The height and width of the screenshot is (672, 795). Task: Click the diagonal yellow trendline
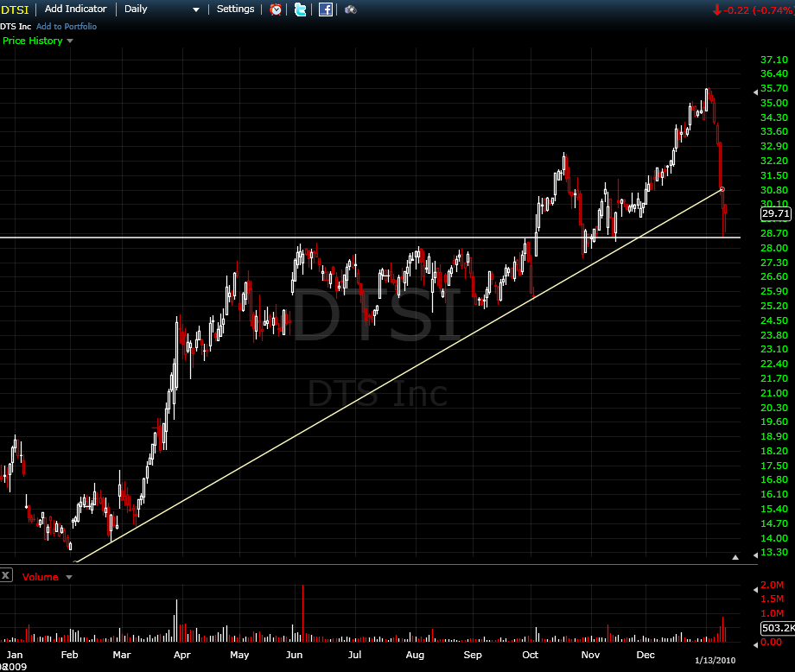[x=399, y=376]
